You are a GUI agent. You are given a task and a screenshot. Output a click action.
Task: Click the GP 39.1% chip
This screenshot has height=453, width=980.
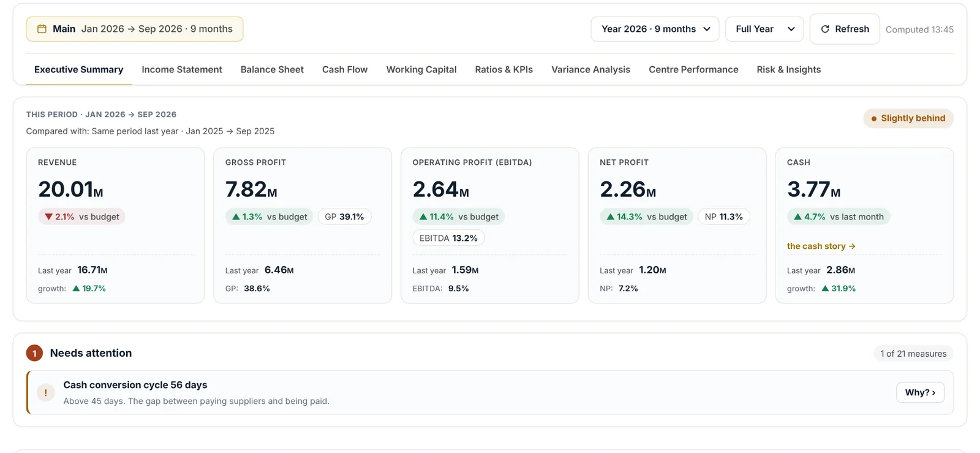tap(344, 216)
